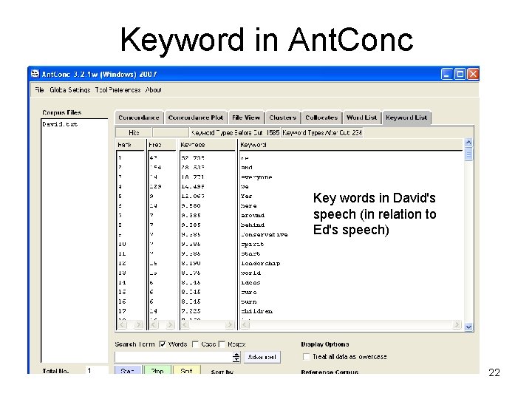
Task: Select keyword 'around' in the list
Action: click(x=253, y=216)
